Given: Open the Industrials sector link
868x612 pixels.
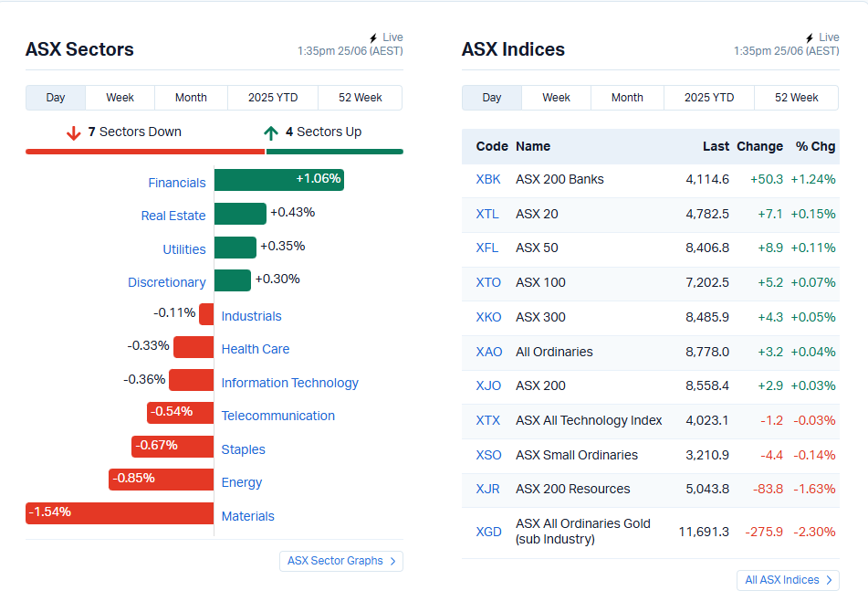Looking at the screenshot, I should click(x=251, y=316).
